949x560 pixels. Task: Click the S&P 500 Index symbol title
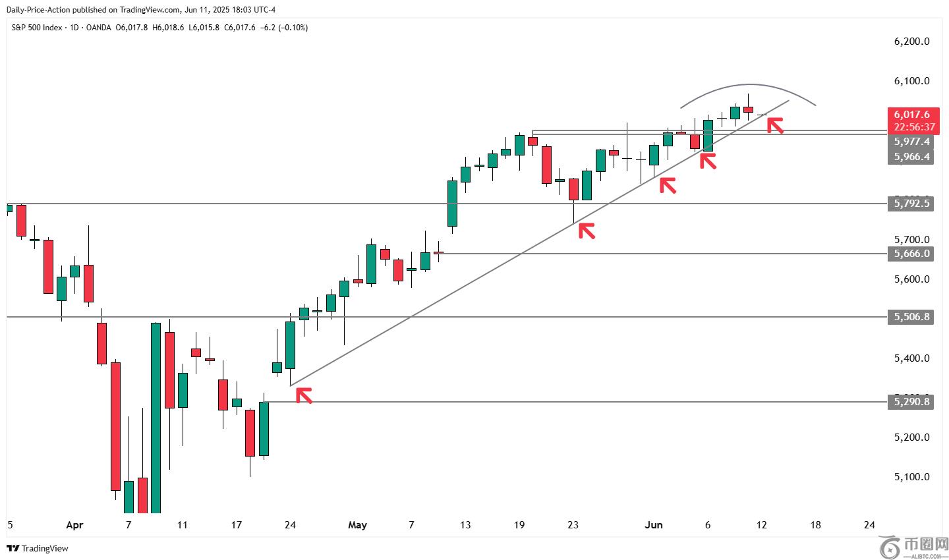coord(37,28)
